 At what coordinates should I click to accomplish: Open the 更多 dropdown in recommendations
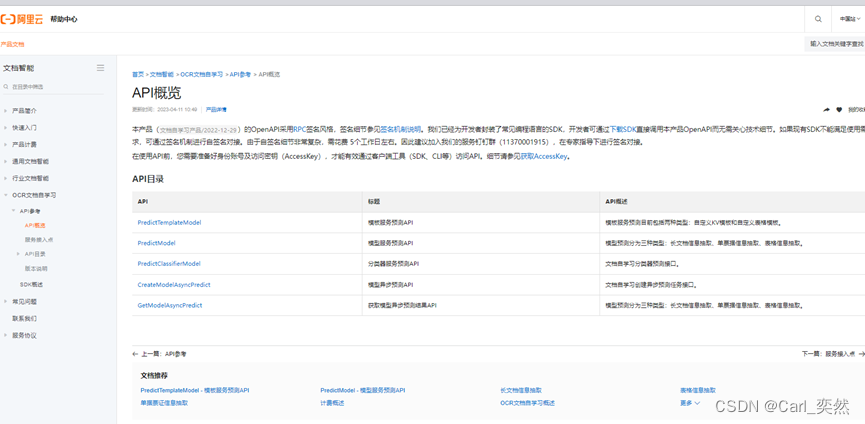[690, 403]
